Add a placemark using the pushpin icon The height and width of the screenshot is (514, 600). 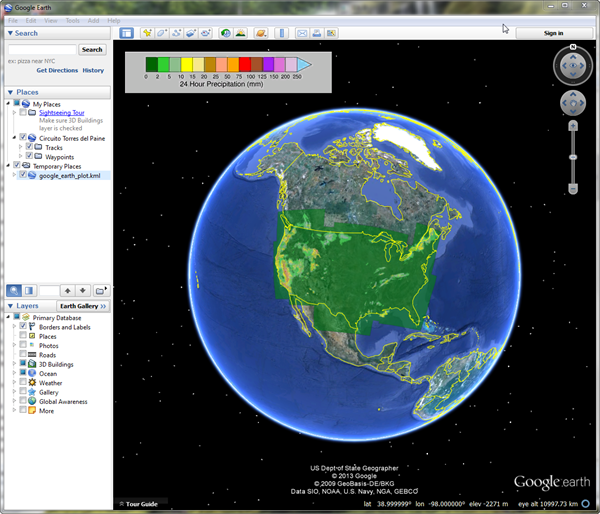tap(147, 33)
